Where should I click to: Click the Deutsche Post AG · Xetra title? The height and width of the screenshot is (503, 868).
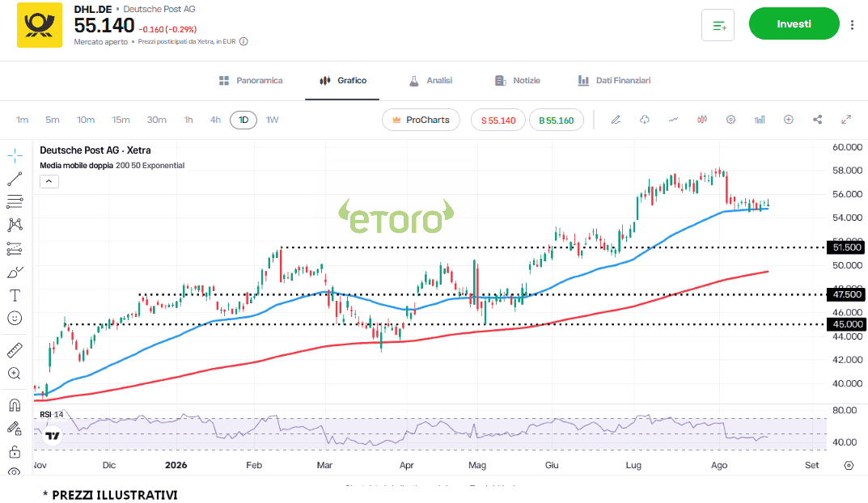point(95,150)
